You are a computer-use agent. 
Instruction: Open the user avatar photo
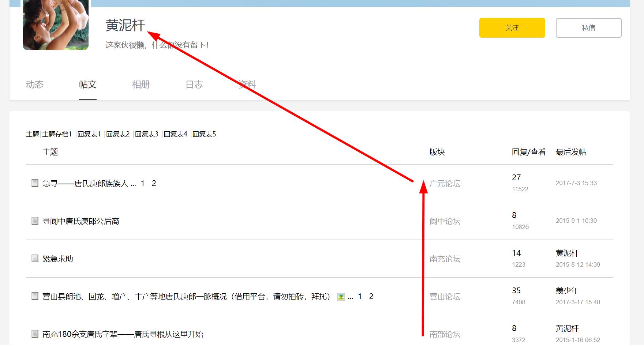(56, 25)
